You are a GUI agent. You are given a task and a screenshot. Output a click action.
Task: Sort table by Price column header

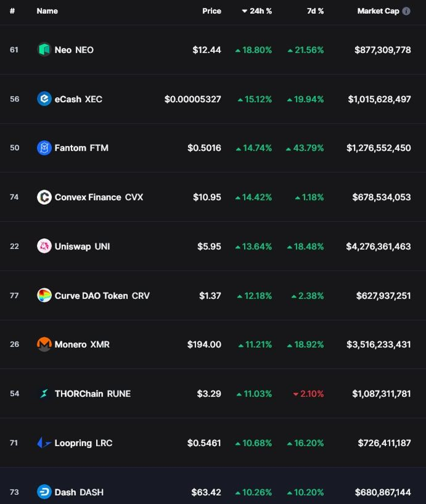click(x=211, y=11)
